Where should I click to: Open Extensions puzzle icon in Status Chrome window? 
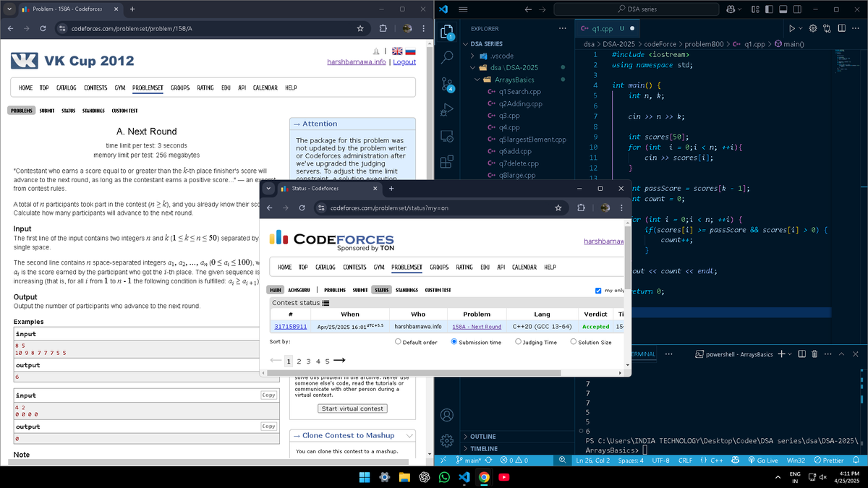point(582,207)
